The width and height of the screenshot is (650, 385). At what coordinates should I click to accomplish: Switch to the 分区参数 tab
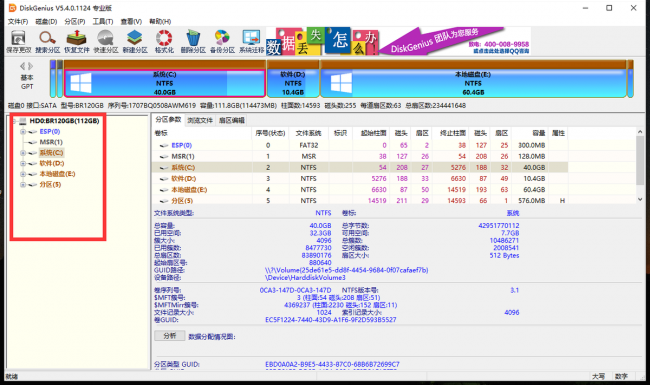(x=168, y=119)
